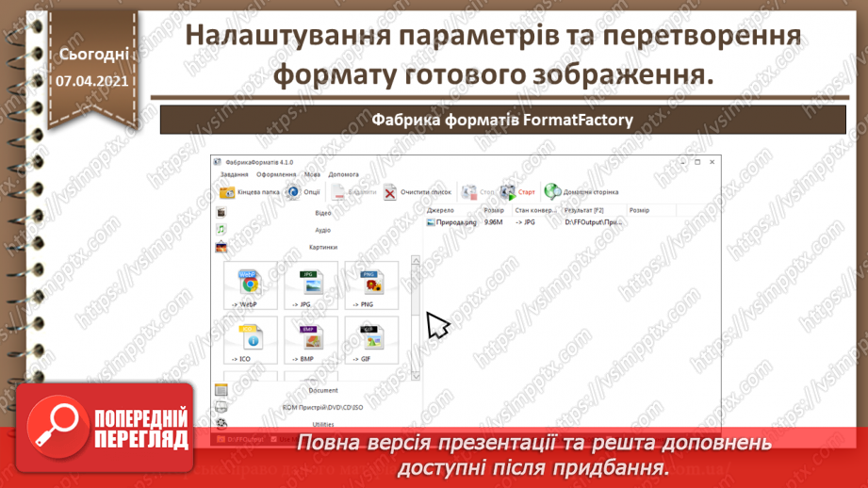Expand the Utilities category
Screen dimensions: 868x488
click(x=322, y=424)
